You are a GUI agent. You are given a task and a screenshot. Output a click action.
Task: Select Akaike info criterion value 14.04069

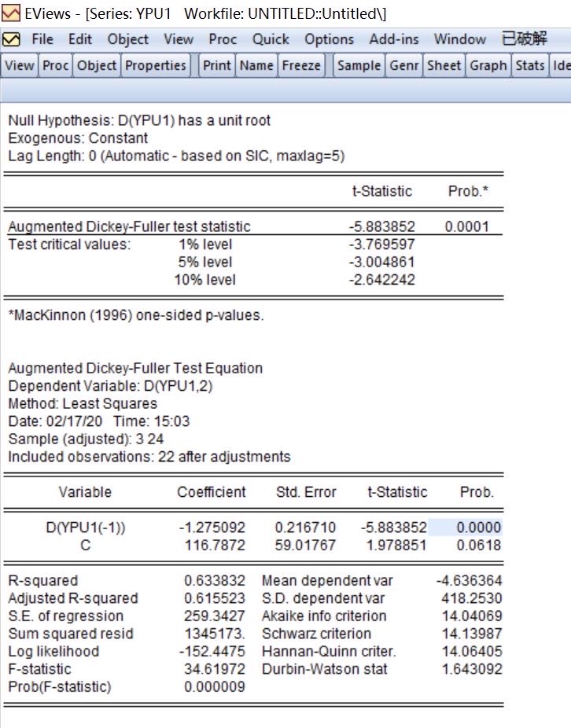(x=472, y=616)
